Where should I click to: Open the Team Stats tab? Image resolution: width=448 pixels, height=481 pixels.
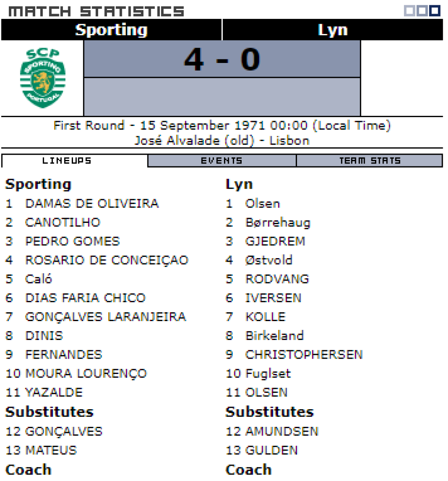[x=369, y=161]
